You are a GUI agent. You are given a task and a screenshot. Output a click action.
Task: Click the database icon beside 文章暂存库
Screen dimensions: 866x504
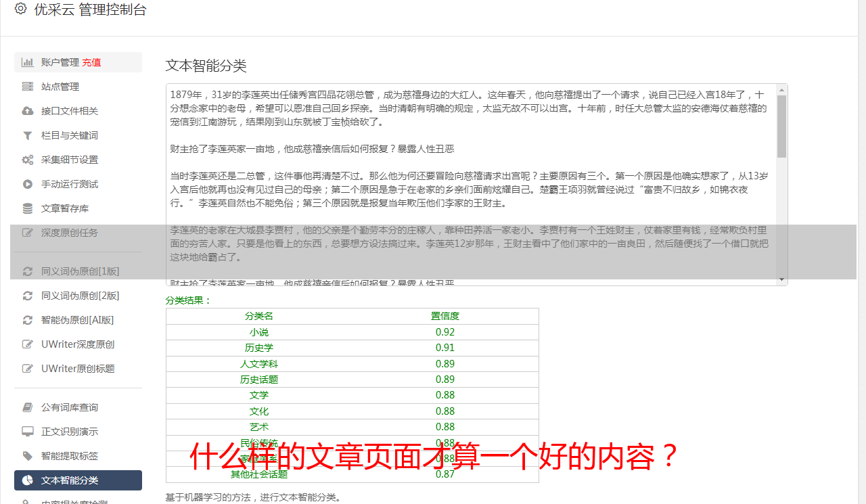tap(28, 208)
